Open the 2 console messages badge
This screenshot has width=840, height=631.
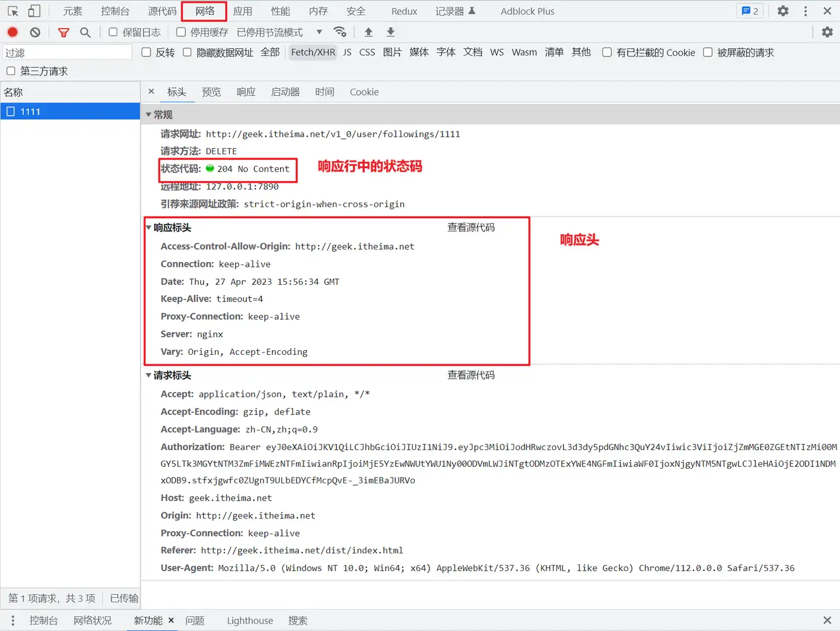click(x=750, y=11)
